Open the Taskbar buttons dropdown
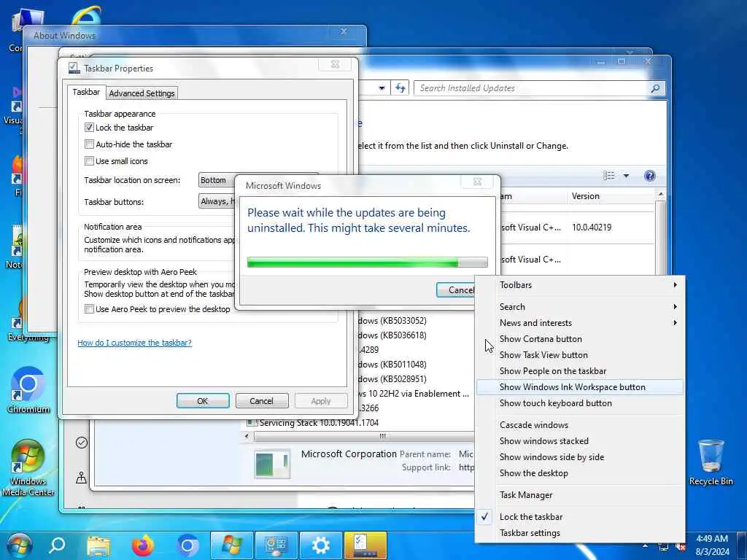747x560 pixels. point(217,201)
